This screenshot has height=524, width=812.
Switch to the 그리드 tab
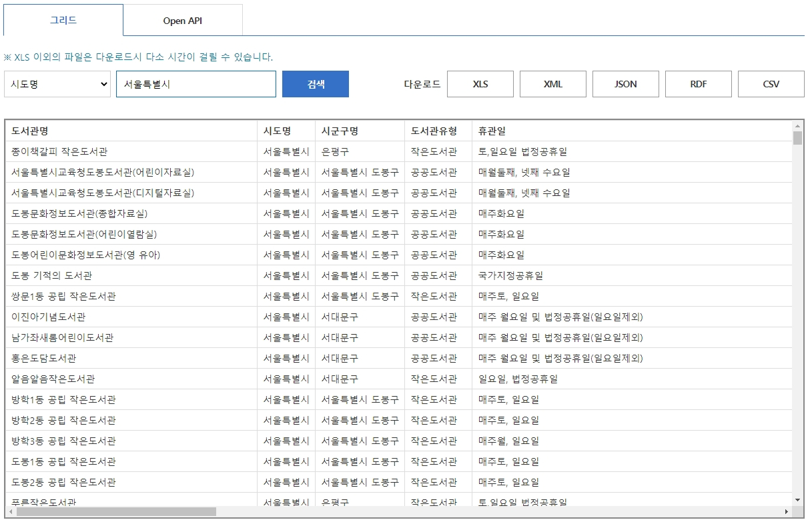pyautogui.click(x=63, y=20)
